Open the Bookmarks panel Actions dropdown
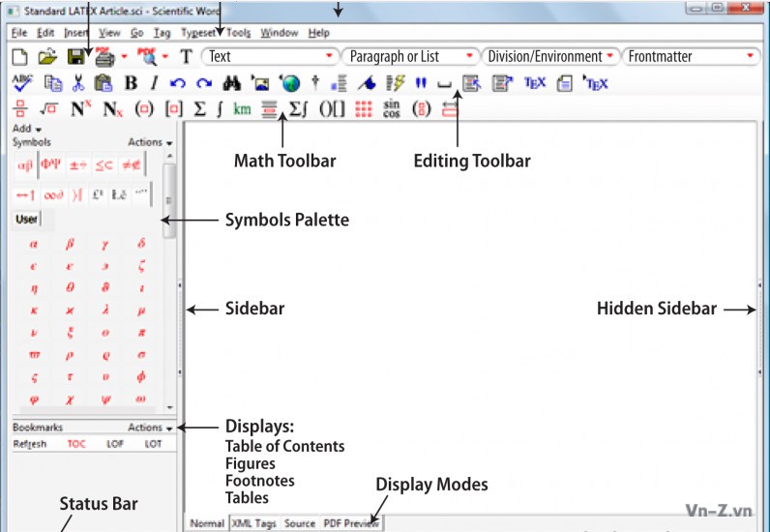The width and height of the screenshot is (770, 532). (150, 428)
